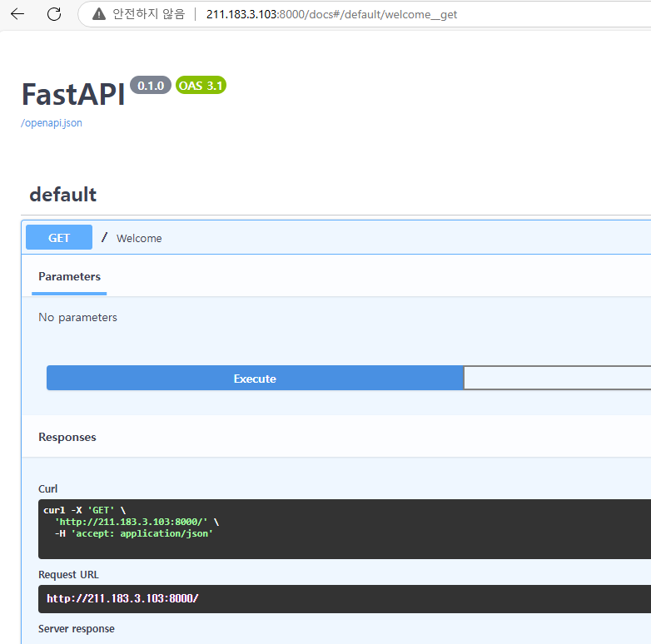
Task: Select the address bar URL text
Action: coord(331,14)
